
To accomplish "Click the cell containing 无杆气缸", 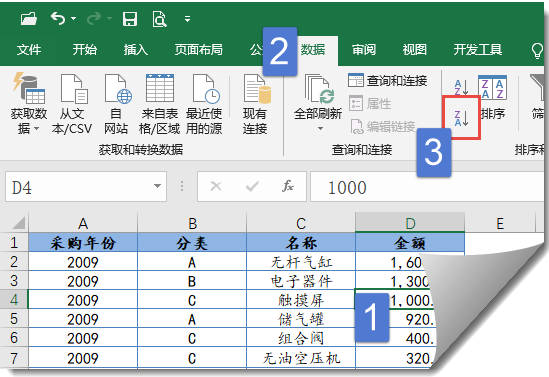I will click(x=301, y=261).
